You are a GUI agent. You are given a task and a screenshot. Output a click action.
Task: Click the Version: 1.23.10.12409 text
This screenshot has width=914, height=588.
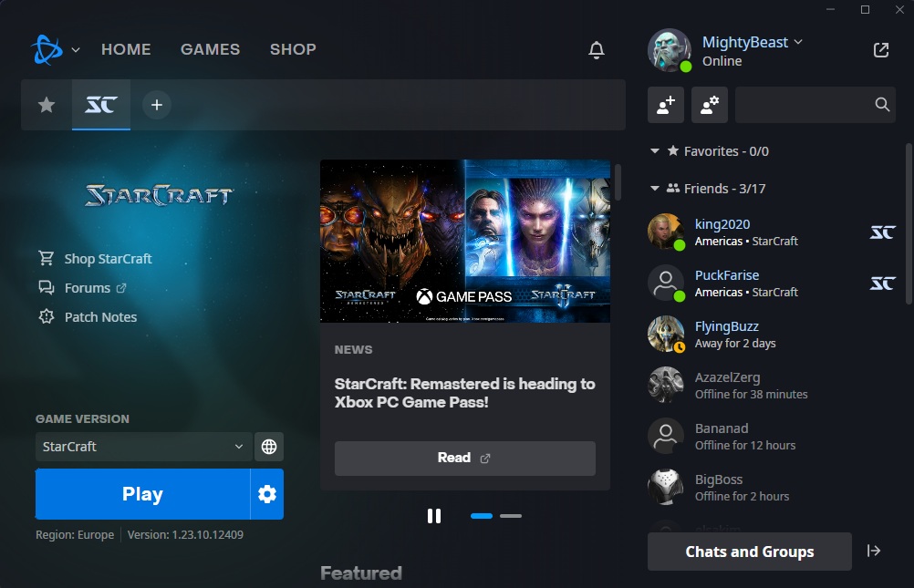coord(185,534)
